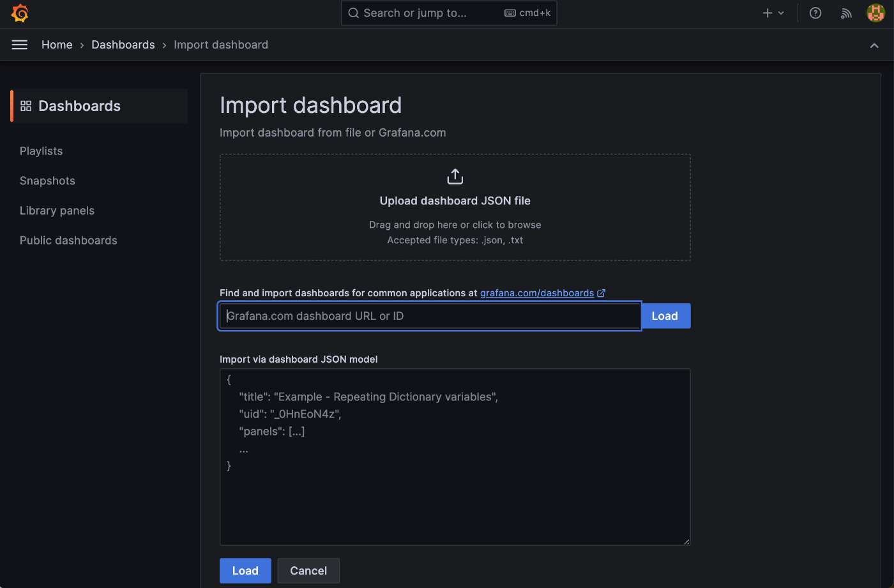Open the user profile avatar
Image resolution: width=894 pixels, height=588 pixels.
(875, 13)
